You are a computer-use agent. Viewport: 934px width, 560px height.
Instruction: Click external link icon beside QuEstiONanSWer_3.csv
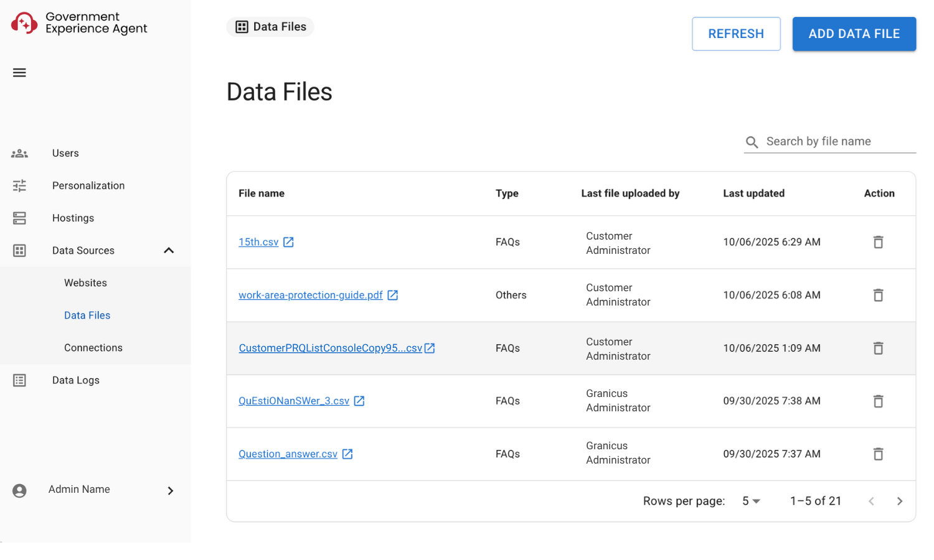click(x=359, y=401)
